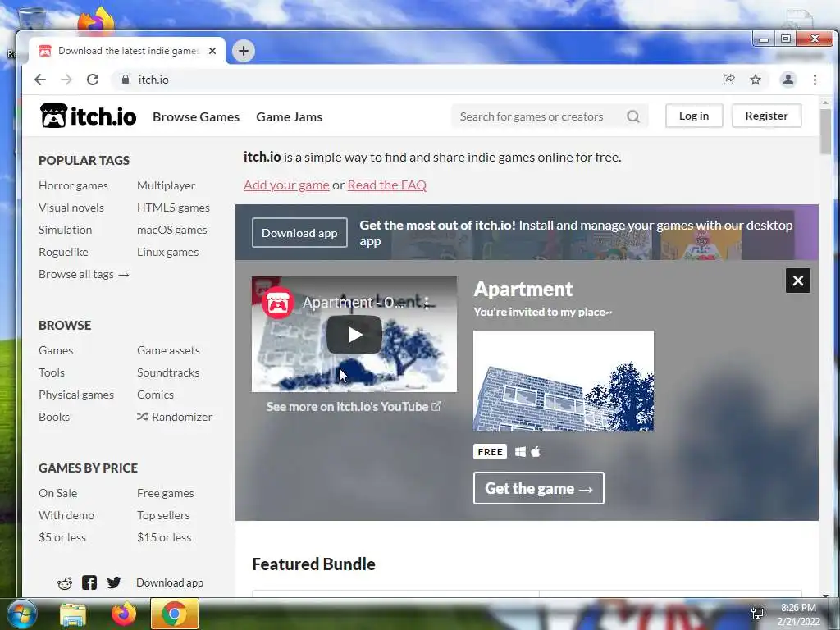840x630 pixels.
Task: Launch Firefox from the taskbar
Action: 124,614
